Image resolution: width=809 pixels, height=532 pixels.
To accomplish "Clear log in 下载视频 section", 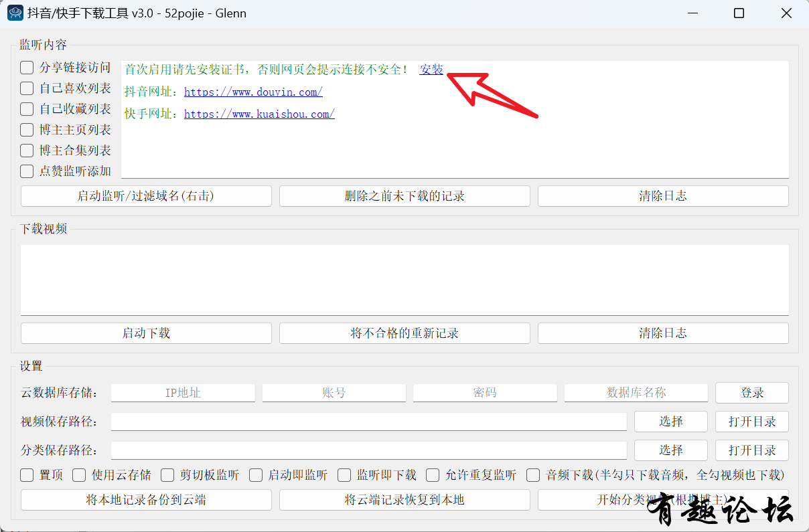I will [x=663, y=333].
